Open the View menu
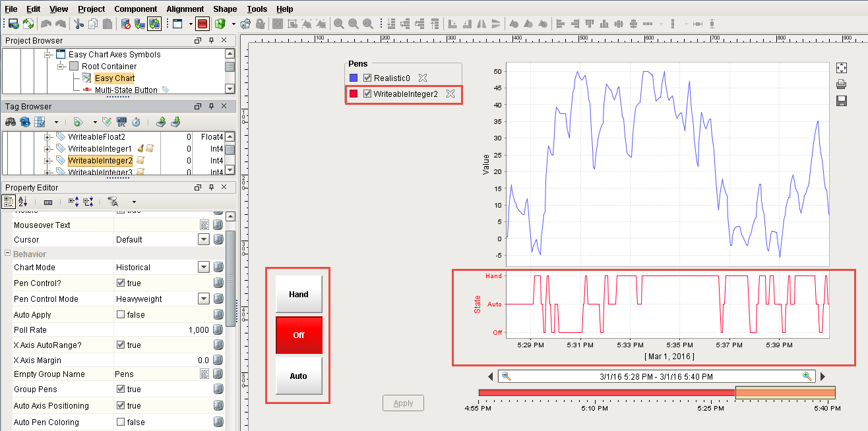 (x=59, y=9)
